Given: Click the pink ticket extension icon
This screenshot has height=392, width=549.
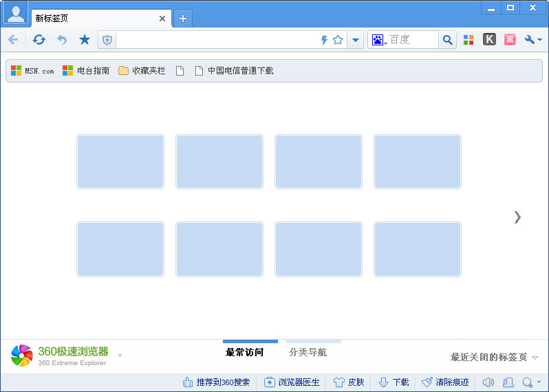Looking at the screenshot, I should click(x=510, y=40).
